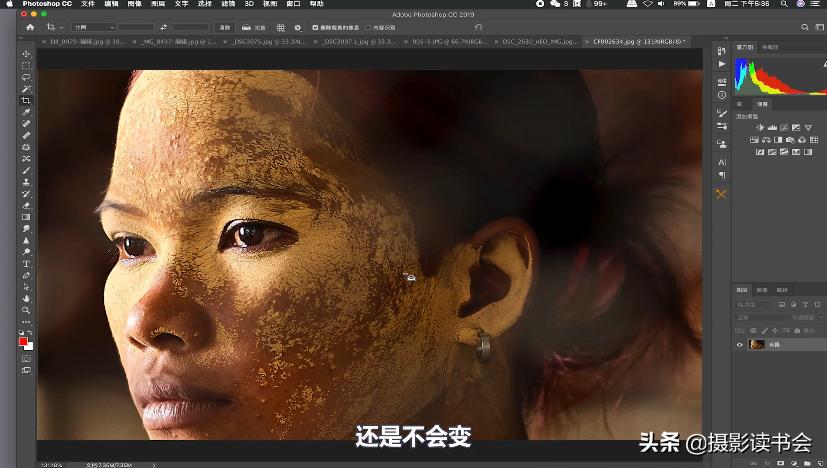The width and height of the screenshot is (827, 468).
Task: Toggle Delete Cropped Pixels checkbox
Action: point(315,27)
